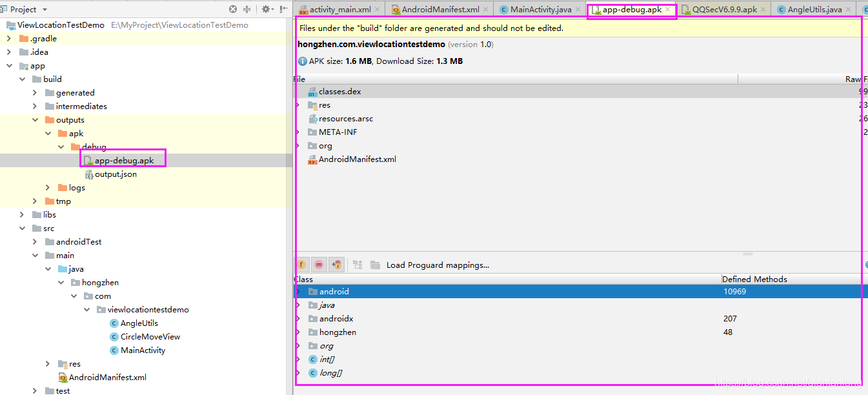
Task: Collapse the build folder
Action: [x=23, y=79]
